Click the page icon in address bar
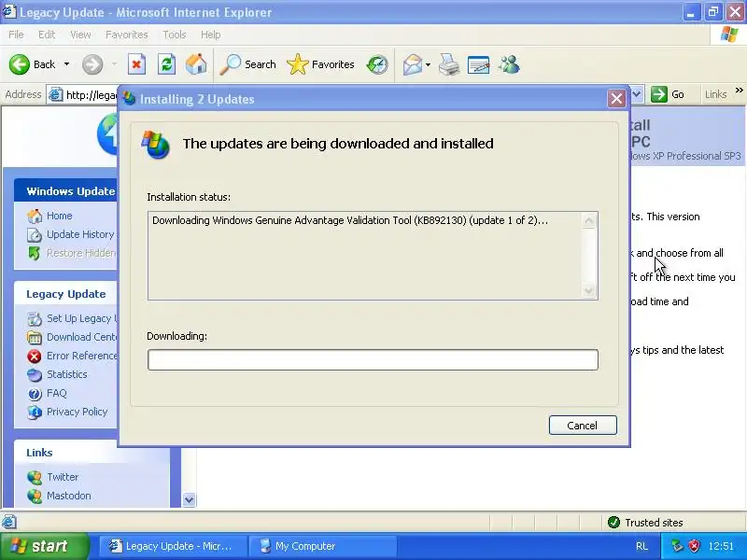Image resolution: width=747 pixels, height=560 pixels. tap(56, 95)
